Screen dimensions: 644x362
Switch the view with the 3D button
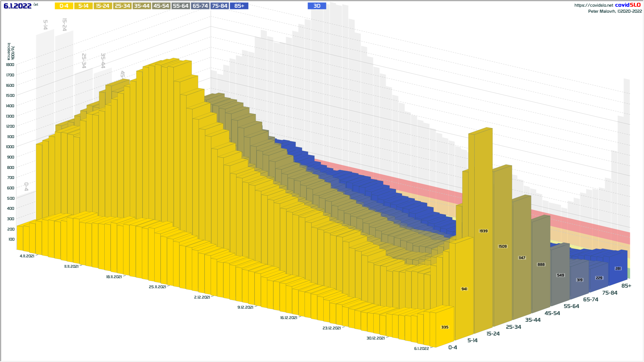(x=317, y=6)
